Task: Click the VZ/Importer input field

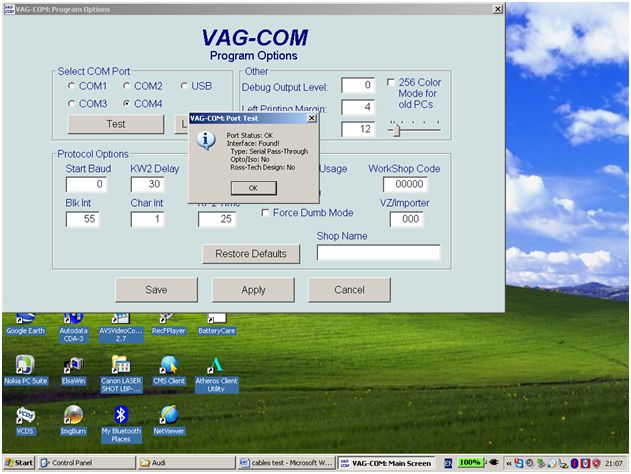Action: coord(406,219)
